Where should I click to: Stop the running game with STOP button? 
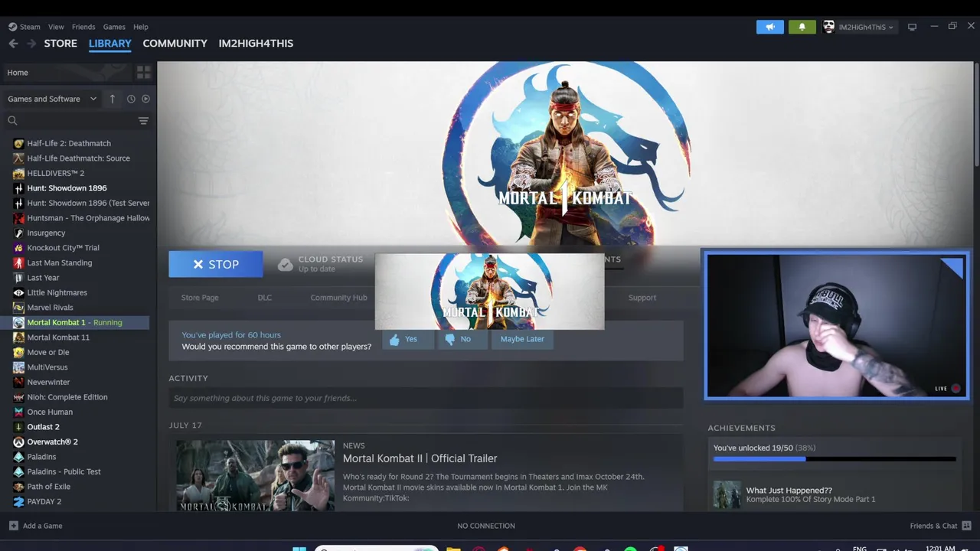pyautogui.click(x=216, y=264)
